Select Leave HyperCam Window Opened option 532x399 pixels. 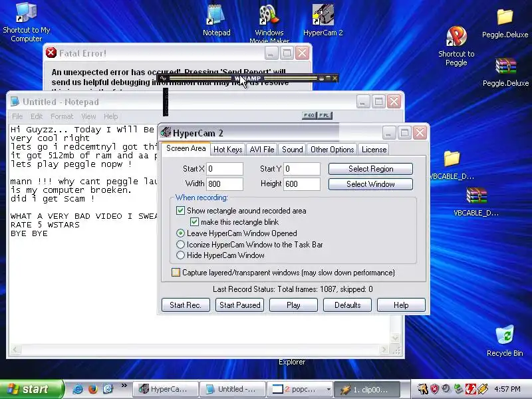pyautogui.click(x=180, y=233)
